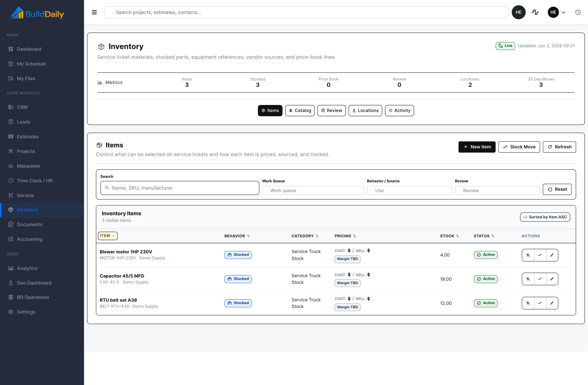
Task: Open Analytics in sidebar
Action: coord(42,268)
